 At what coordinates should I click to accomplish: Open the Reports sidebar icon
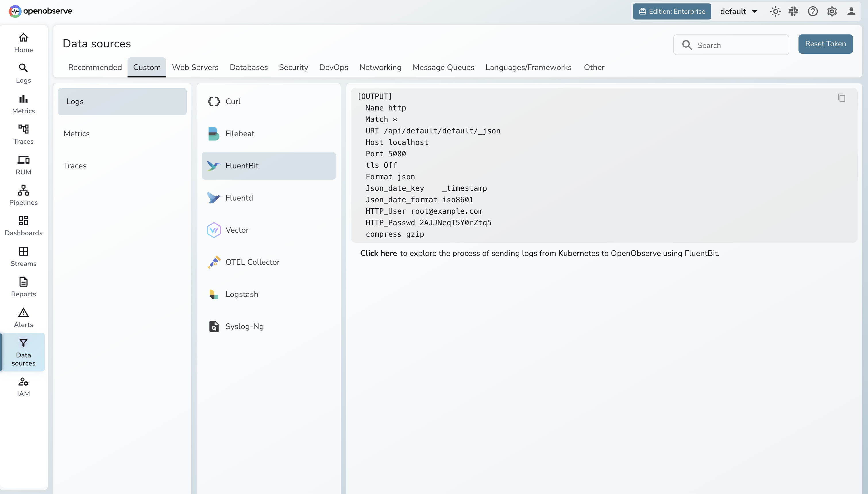[23, 286]
